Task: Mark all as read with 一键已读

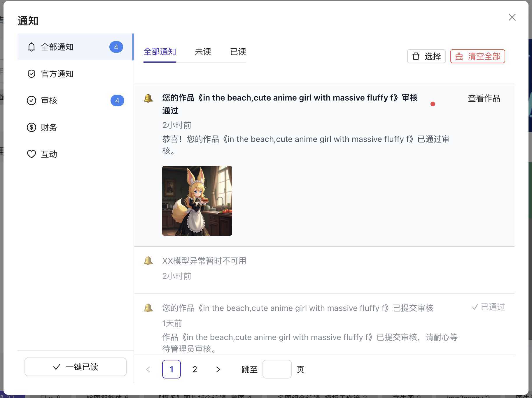Action: click(x=76, y=367)
